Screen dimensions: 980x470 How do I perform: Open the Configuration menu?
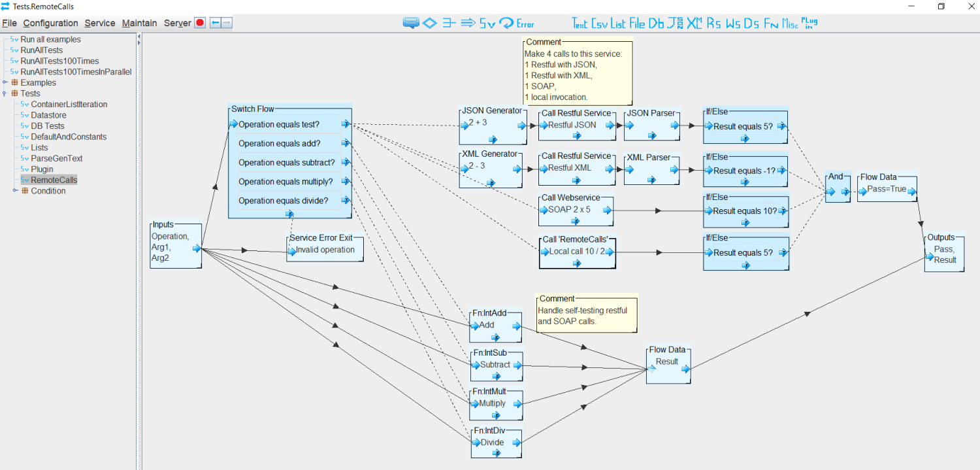[50, 23]
